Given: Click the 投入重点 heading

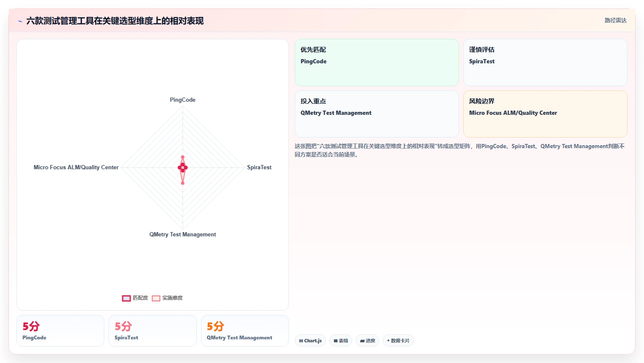Looking at the screenshot, I should point(313,101).
